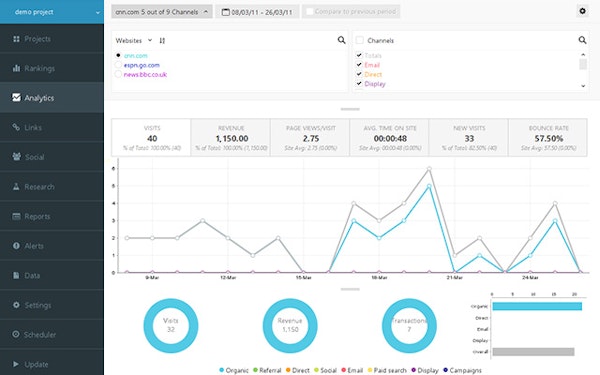Click the Organic bar in channel chart
This screenshot has width=600, height=375.
(x=537, y=306)
